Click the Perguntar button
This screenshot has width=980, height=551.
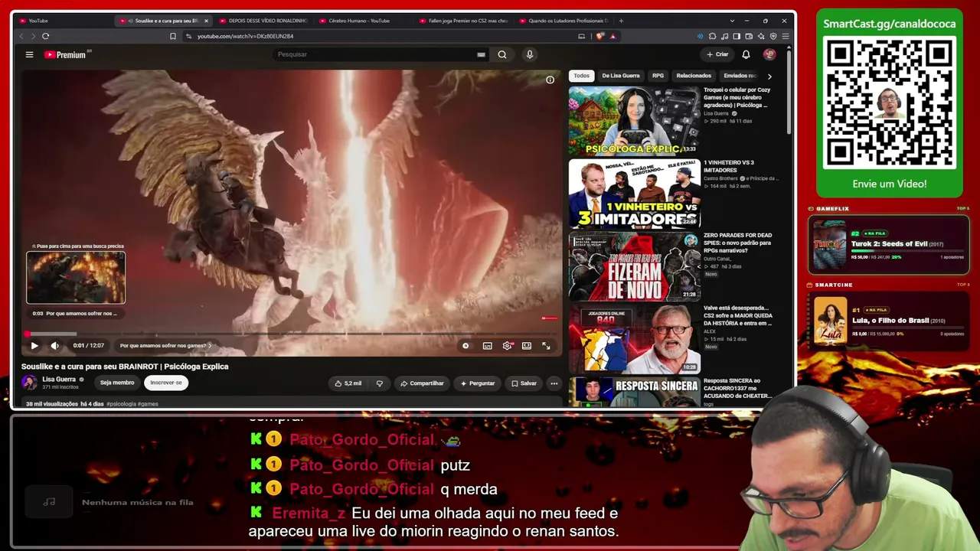(x=477, y=383)
